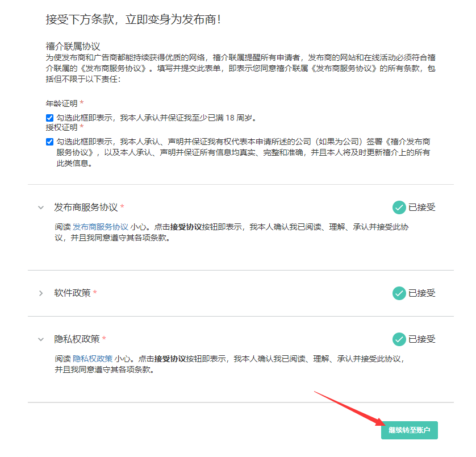
Task: Open the blue 隐私权政策 hyperlink
Action: click(x=92, y=359)
